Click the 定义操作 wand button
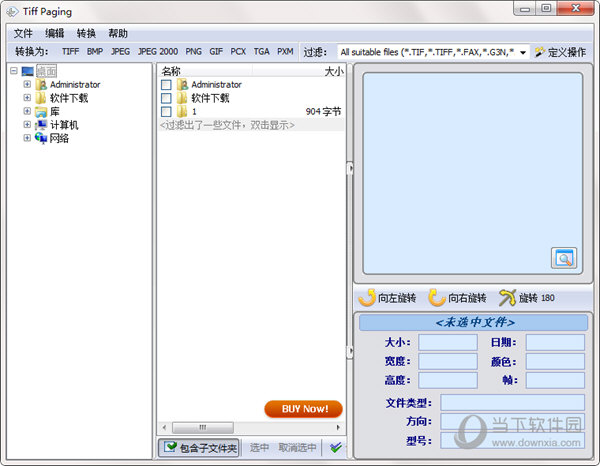This screenshot has height=466, width=600. pyautogui.click(x=560, y=52)
